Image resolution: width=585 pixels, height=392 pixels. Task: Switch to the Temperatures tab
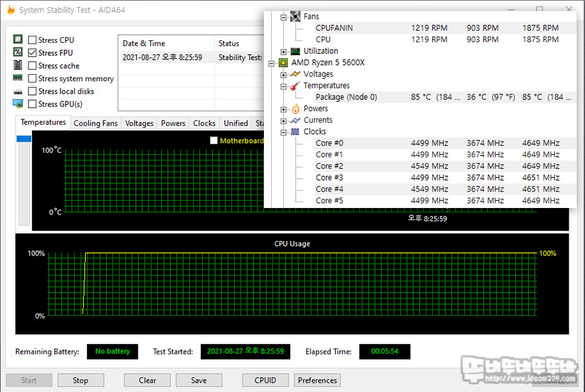coord(43,122)
